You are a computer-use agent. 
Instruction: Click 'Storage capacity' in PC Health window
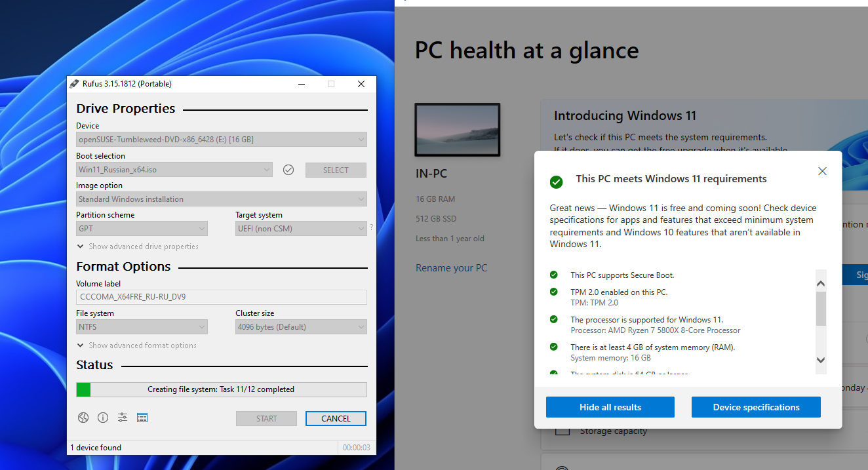(613, 431)
